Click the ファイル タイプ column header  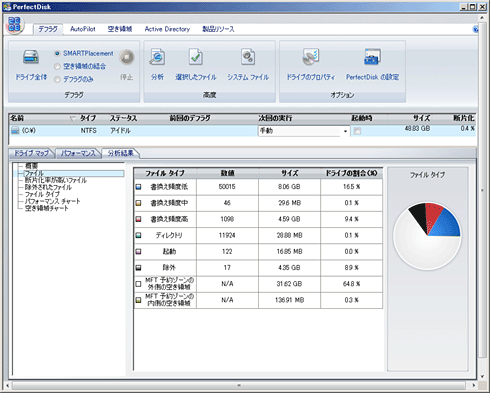point(165,173)
